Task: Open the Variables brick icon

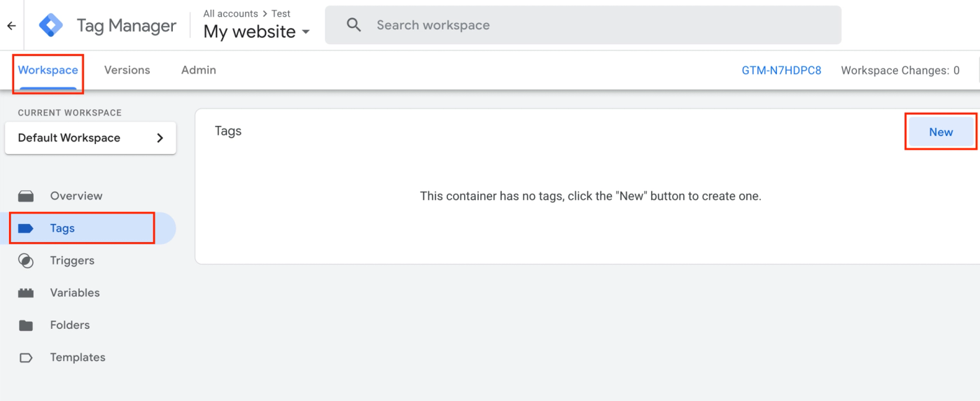Action: pos(26,293)
